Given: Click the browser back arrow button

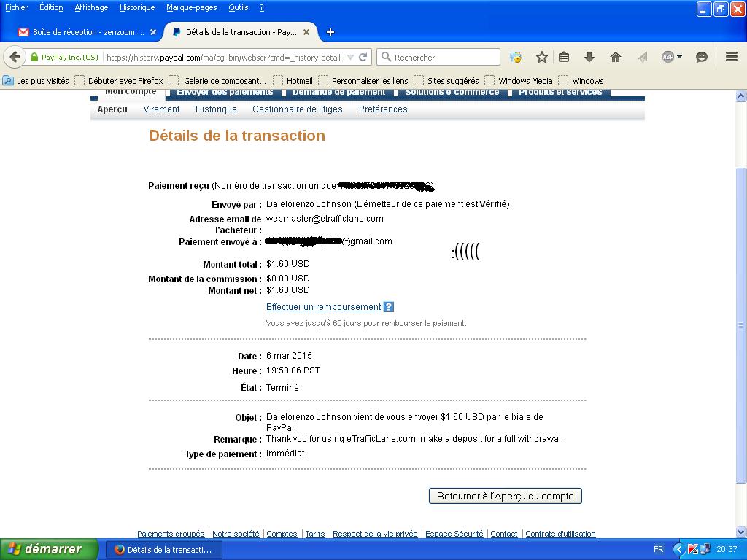Looking at the screenshot, I should 15,57.
